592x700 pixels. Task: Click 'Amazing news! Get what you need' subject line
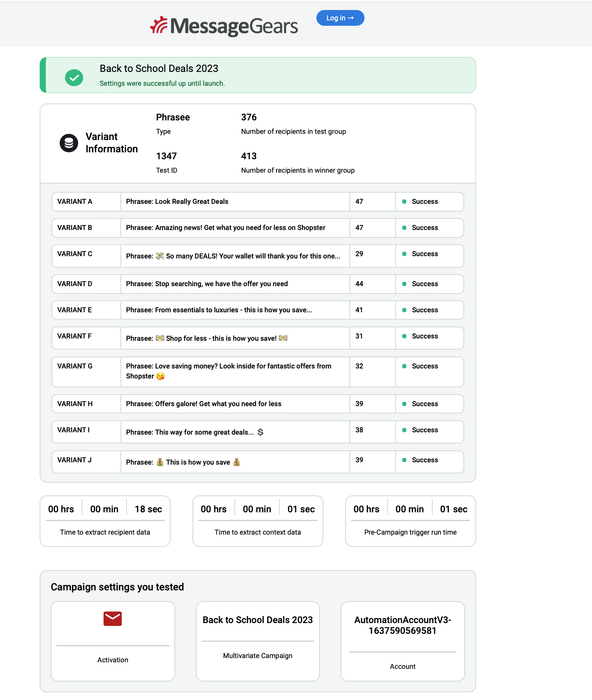226,228
